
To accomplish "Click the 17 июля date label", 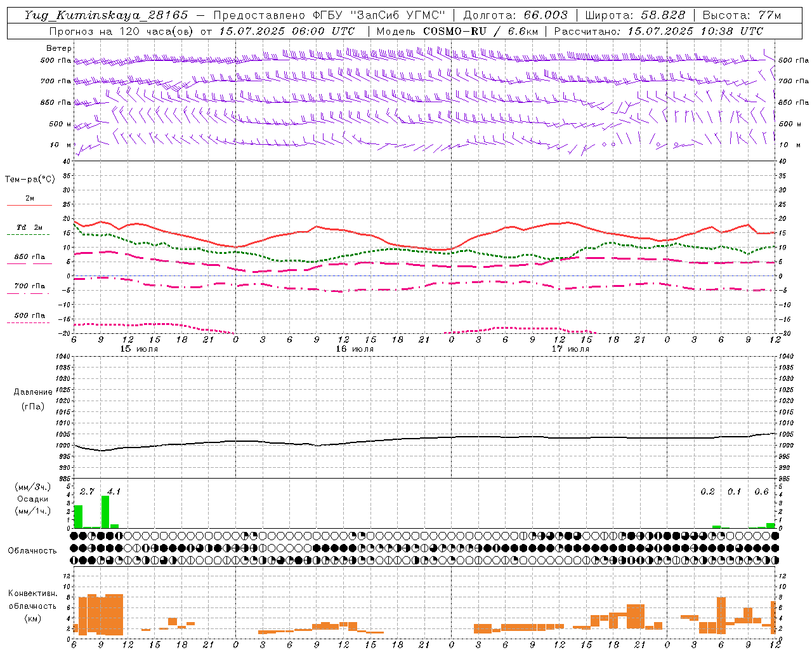I will [x=570, y=349].
